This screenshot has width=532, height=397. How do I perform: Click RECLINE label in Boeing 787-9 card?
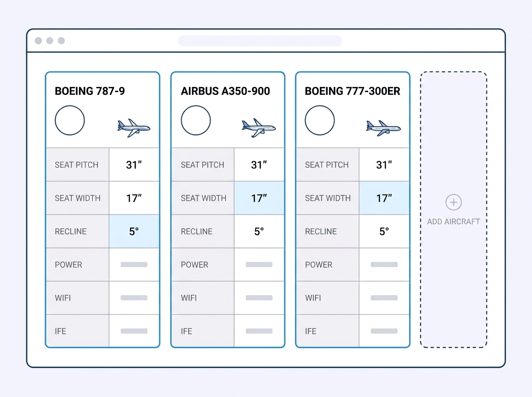point(70,231)
